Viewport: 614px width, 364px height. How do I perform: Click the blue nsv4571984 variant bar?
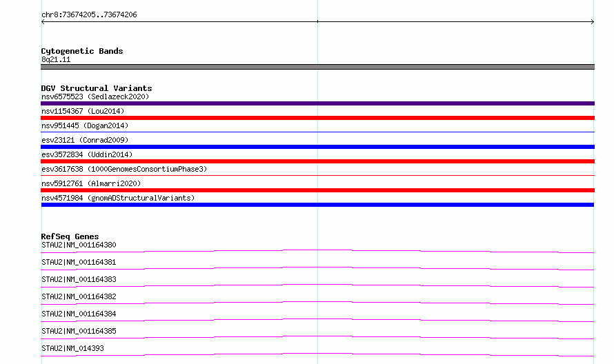coord(317,205)
